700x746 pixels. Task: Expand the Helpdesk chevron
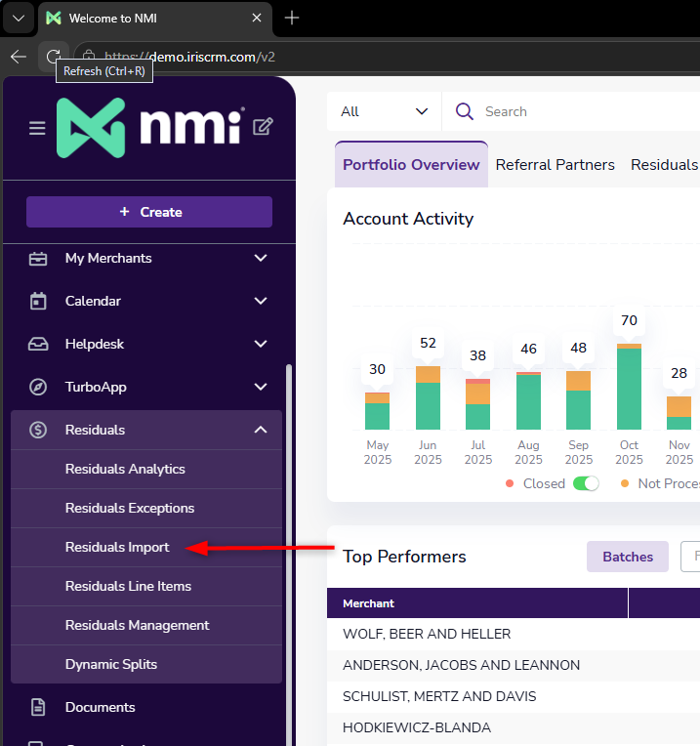(261, 344)
